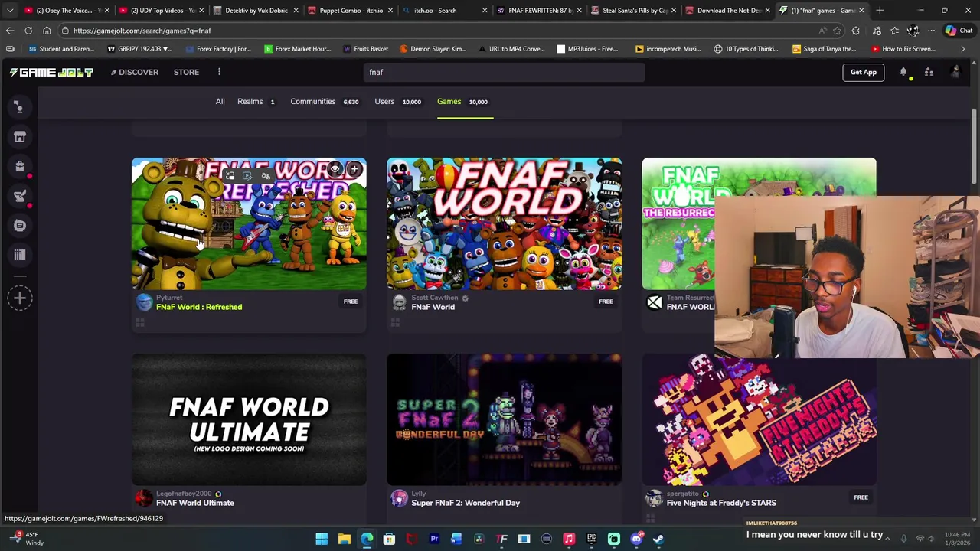Click Five Nights at Freddy's STARS title
Screen dimensions: 980x551
click(x=721, y=503)
